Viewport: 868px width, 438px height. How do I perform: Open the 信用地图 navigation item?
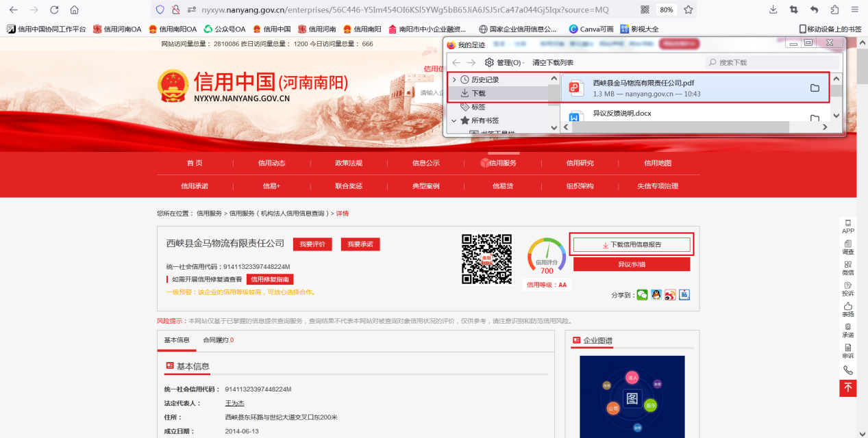click(657, 163)
